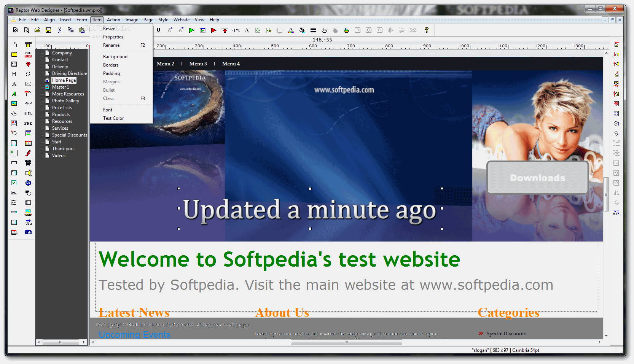
Task: Copy the selected item with the copy icon
Action: [70, 30]
